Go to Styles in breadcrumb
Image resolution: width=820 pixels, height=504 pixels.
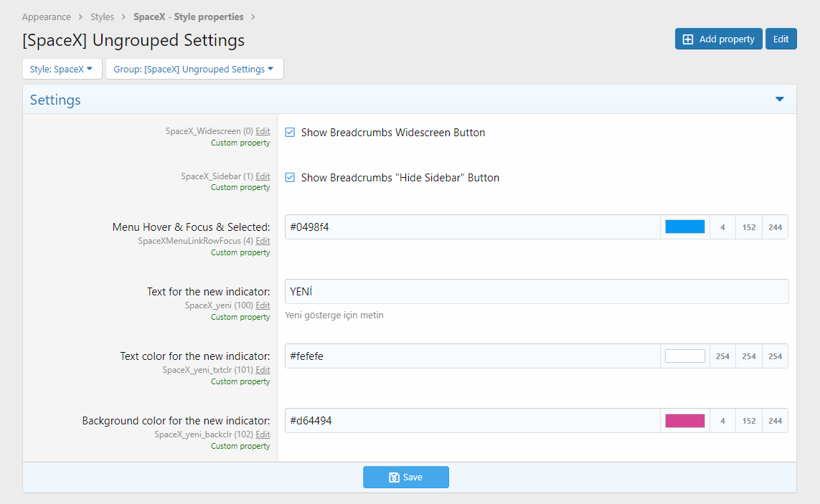point(102,16)
